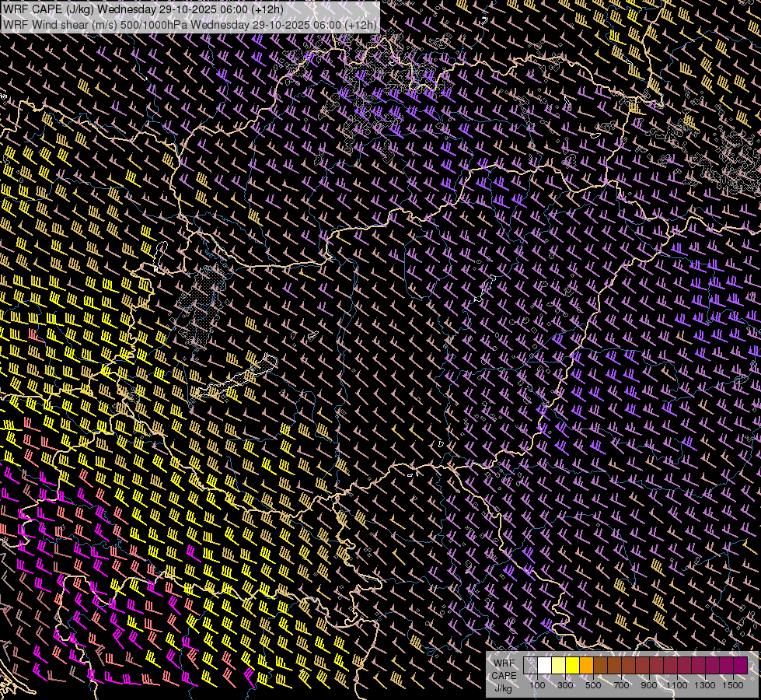Click the legend value 700
This screenshot has height=700, width=761.
[621, 685]
